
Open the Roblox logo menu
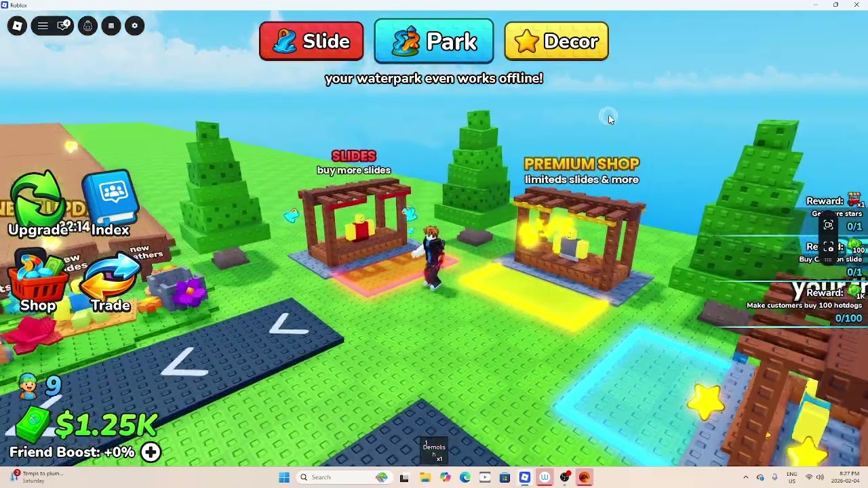pyautogui.click(x=18, y=26)
